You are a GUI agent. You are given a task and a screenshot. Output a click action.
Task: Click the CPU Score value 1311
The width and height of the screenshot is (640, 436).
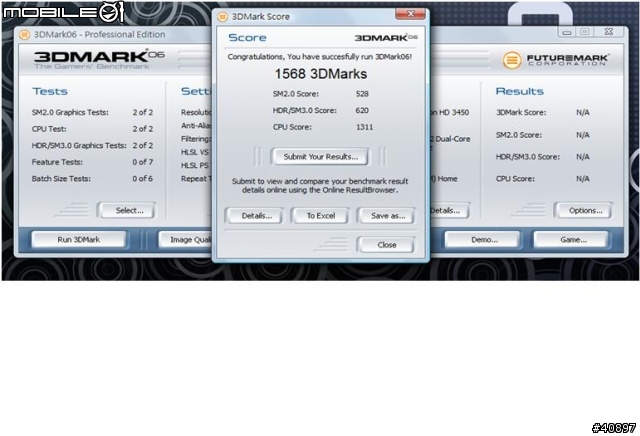pos(364,127)
